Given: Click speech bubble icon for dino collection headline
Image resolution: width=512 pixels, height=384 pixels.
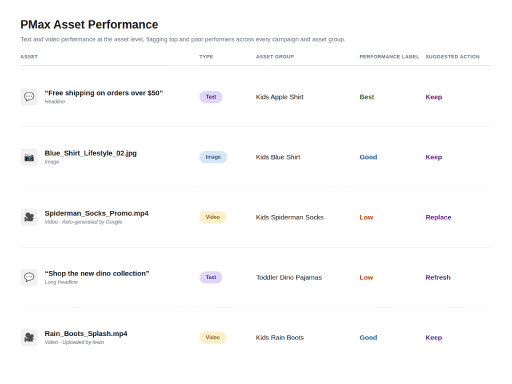Looking at the screenshot, I should click(29, 277).
